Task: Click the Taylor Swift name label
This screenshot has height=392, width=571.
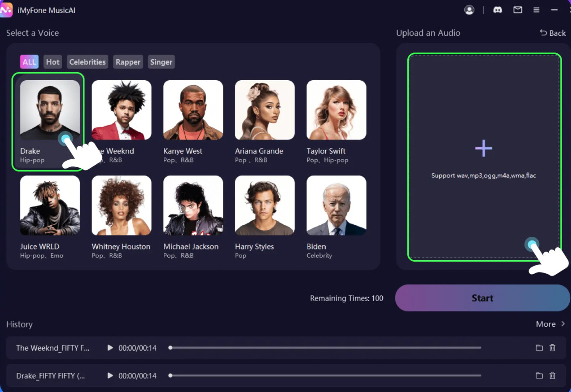Action: pos(326,151)
